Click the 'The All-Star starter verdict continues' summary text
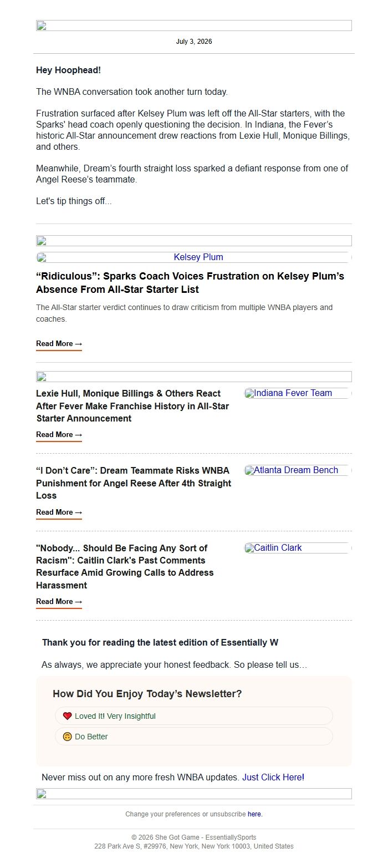Image resolution: width=388 pixels, height=868 pixels. [185, 313]
